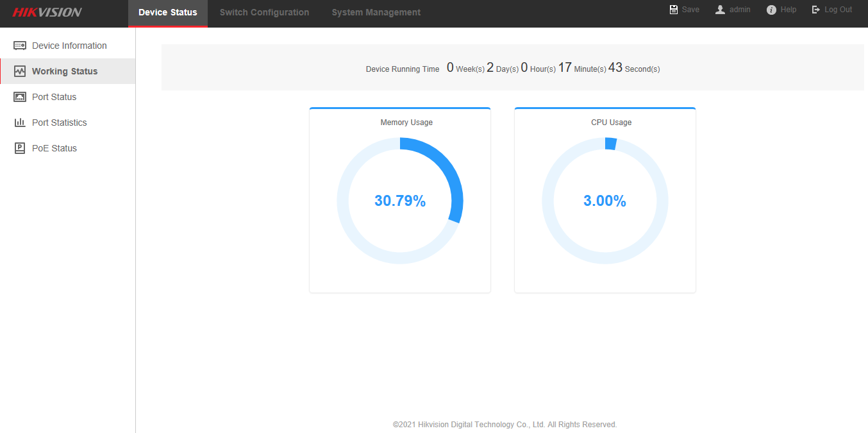Open the System Management tab

(x=376, y=13)
